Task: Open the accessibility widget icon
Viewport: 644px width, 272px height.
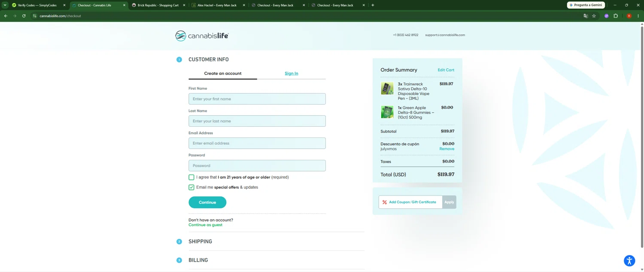Action: tap(629, 260)
